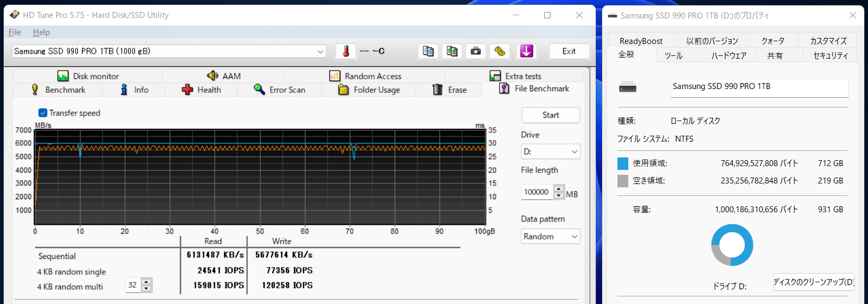Expand the drive selection dropdown for Samsung SSD
Screen dimensions: 868x304
320,52
